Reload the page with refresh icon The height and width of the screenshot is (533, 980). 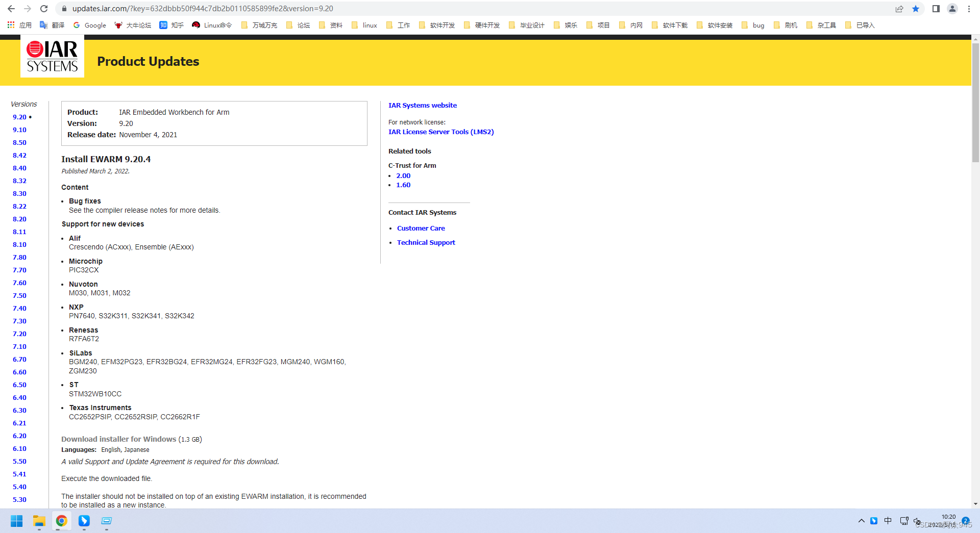pyautogui.click(x=44, y=9)
